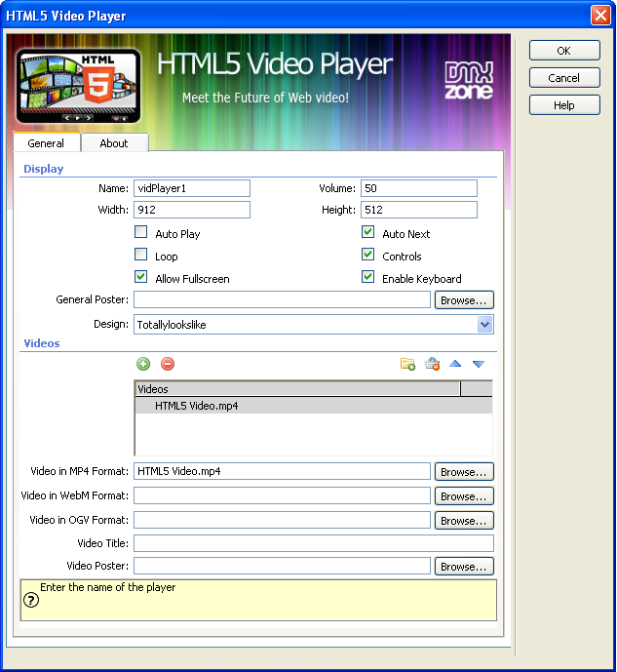Browse for the OGV format video

[x=464, y=520]
